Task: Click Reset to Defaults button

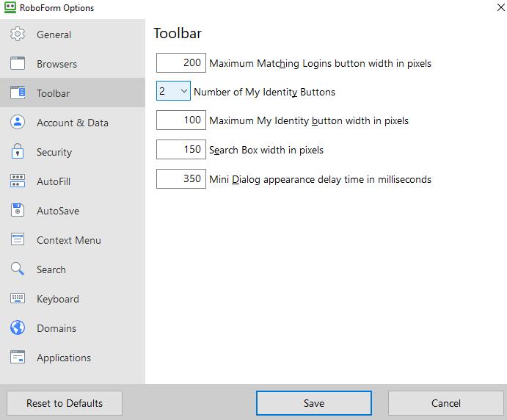Action: point(65,403)
